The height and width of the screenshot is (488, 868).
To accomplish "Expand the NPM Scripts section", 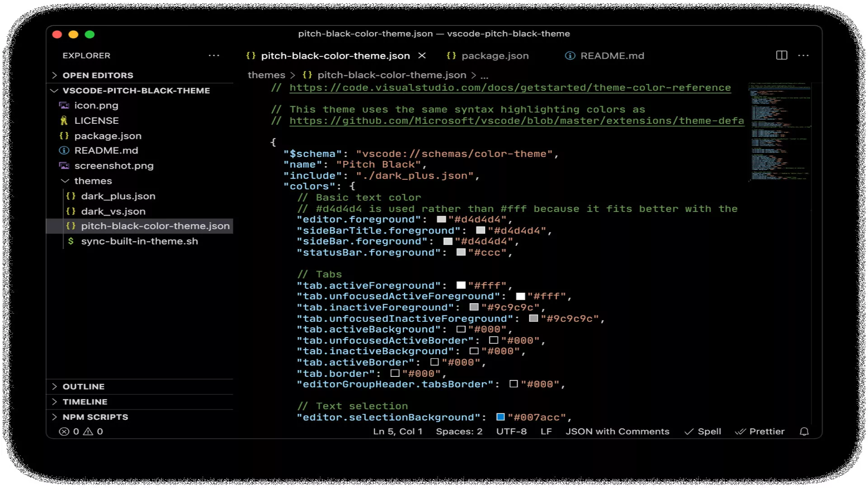I will pos(95,417).
